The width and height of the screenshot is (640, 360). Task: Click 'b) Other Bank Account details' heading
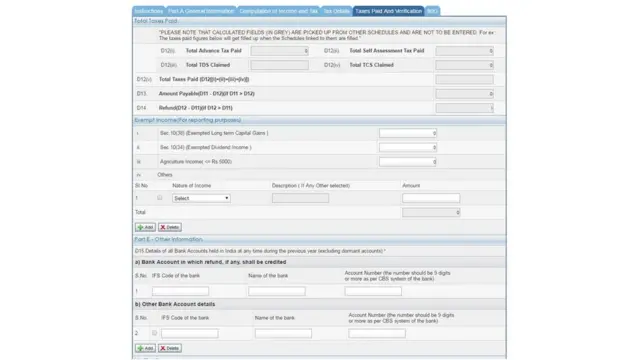click(175, 304)
